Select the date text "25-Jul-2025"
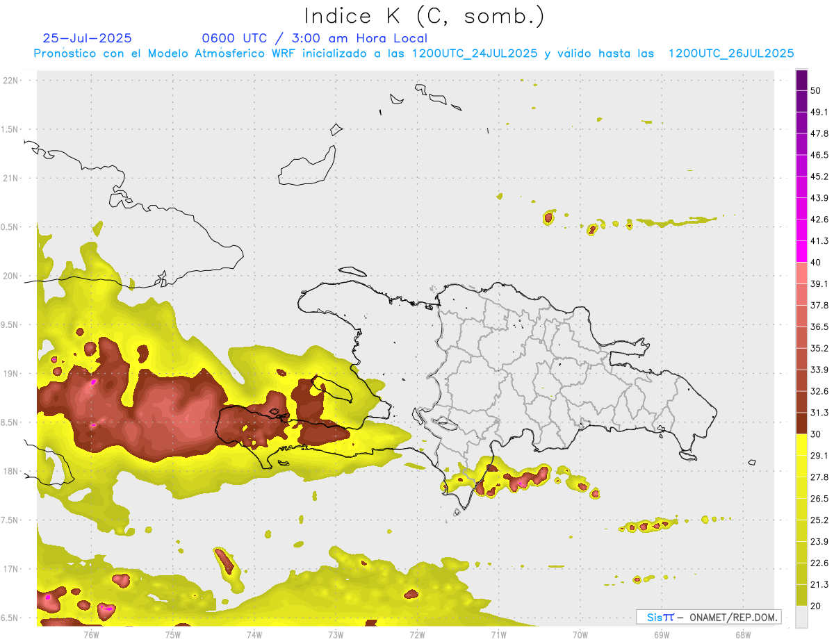This screenshot has height=644, width=834. [87, 38]
